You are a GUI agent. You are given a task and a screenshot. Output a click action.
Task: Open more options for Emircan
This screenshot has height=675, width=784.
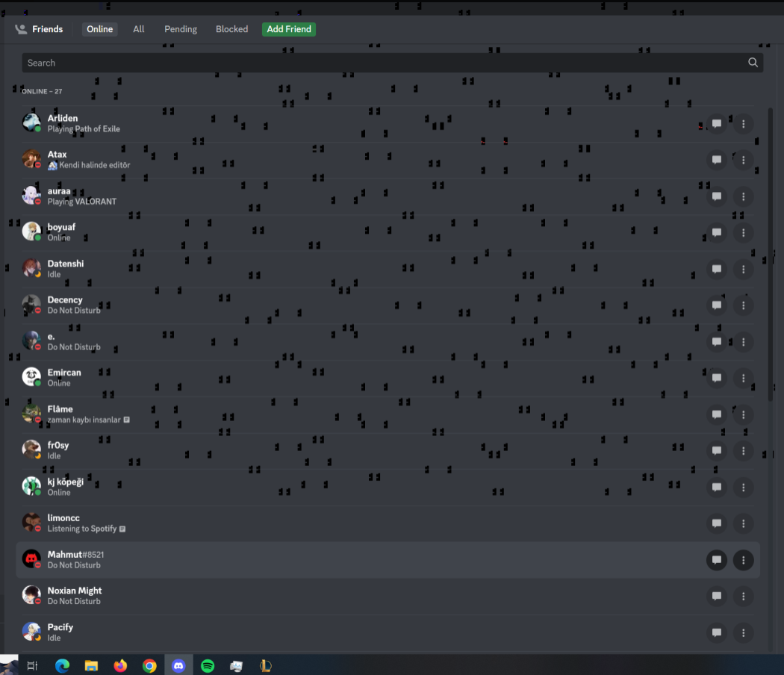[744, 378]
